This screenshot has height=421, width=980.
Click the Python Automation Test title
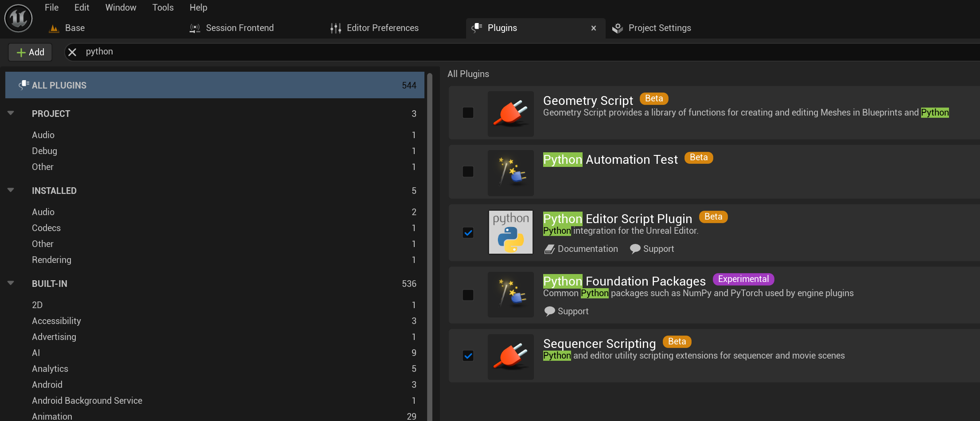(x=611, y=159)
